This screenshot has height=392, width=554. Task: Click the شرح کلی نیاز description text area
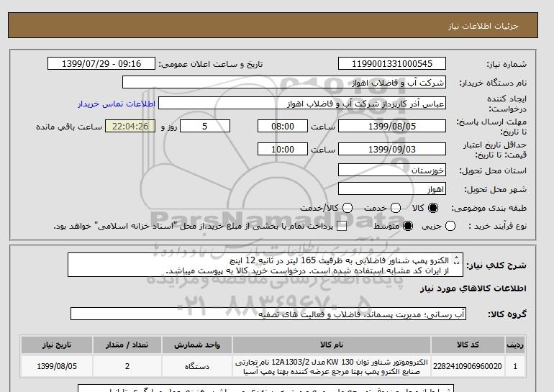pos(265,265)
